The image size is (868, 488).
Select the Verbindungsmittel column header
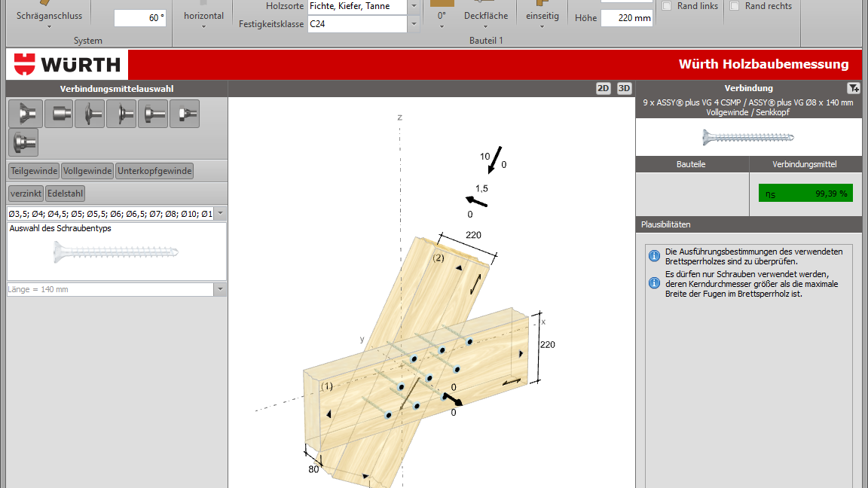click(x=805, y=164)
